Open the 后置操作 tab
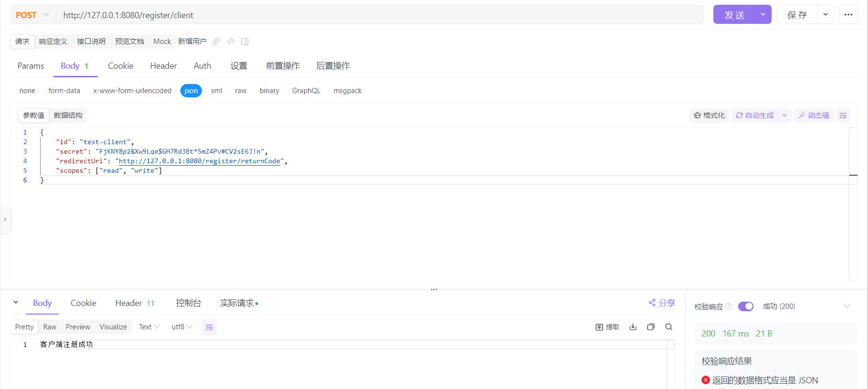The image size is (868, 389). tap(333, 66)
